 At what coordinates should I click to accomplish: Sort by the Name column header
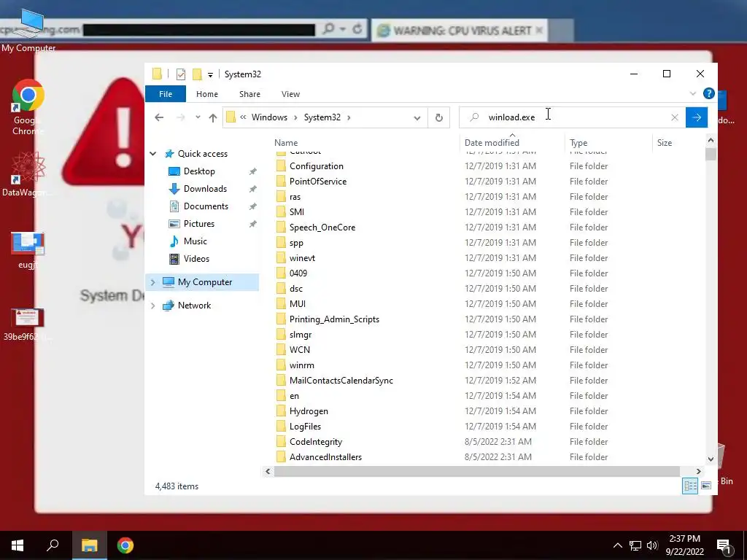tap(286, 142)
